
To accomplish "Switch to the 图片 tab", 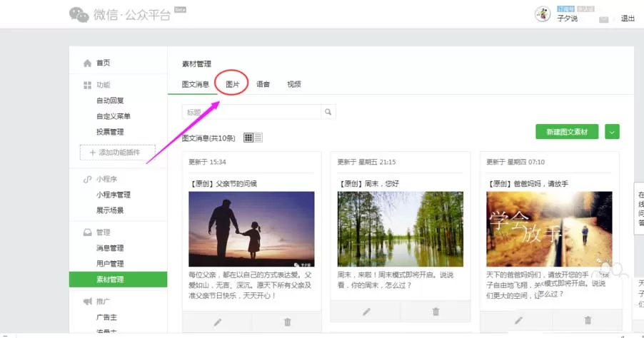I will coord(232,84).
